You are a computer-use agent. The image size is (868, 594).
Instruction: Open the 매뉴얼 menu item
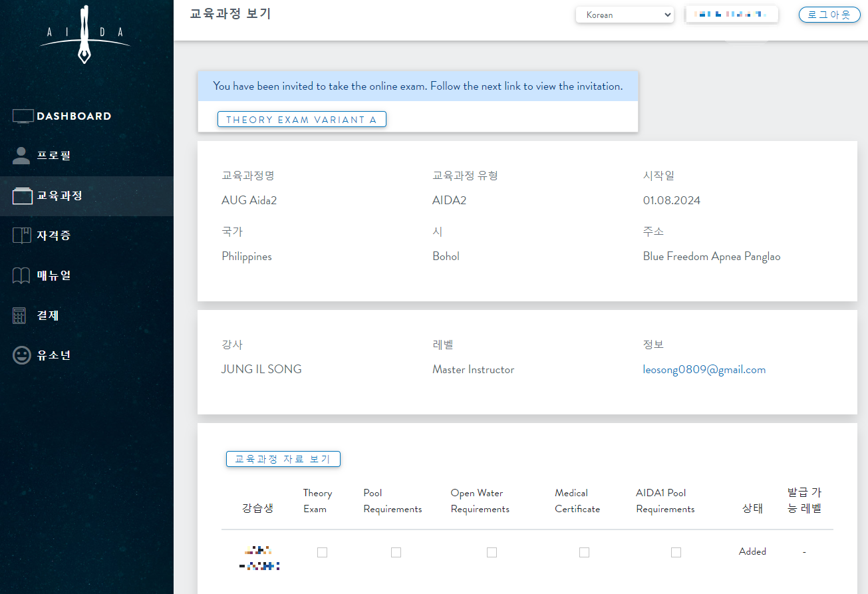[86, 275]
